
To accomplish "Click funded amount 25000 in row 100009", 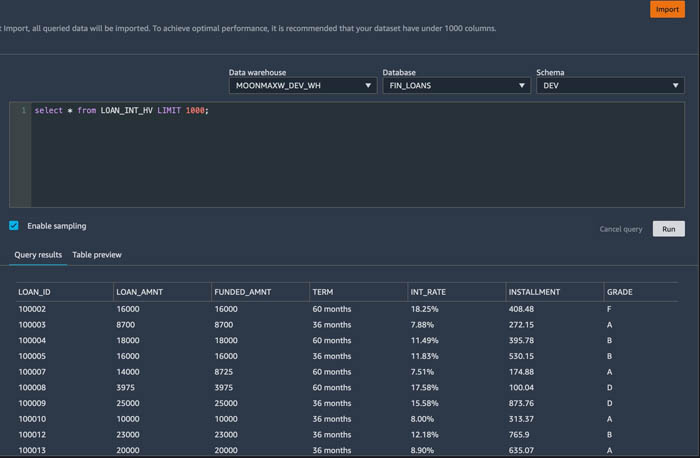I will pos(225,403).
